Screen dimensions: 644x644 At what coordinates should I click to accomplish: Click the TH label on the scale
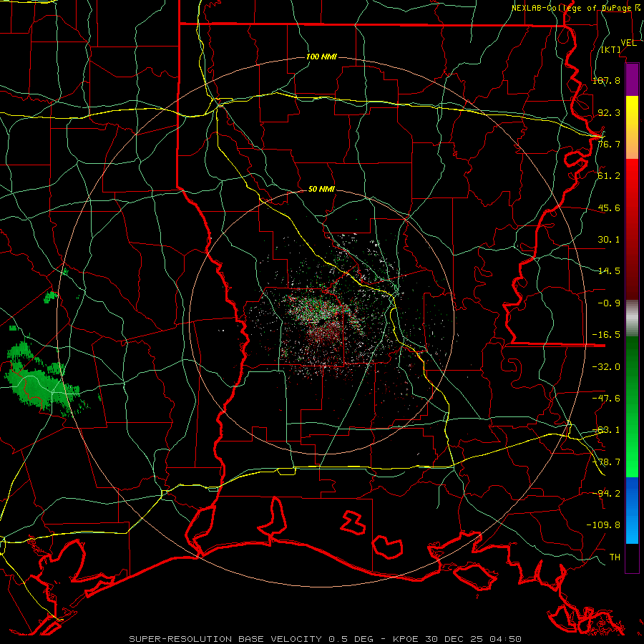(615, 557)
